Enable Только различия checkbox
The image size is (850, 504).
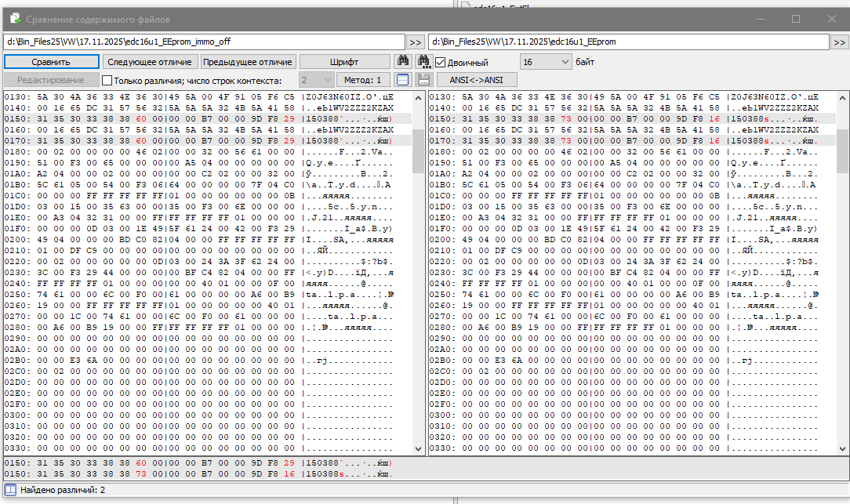pos(107,80)
